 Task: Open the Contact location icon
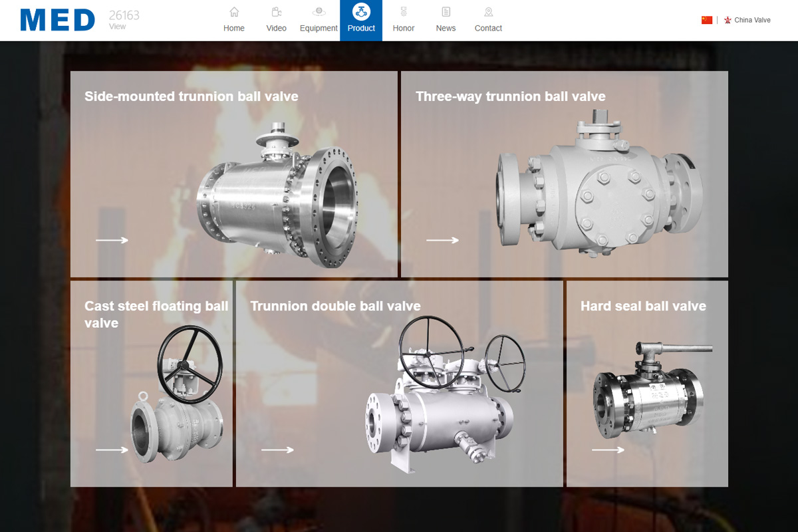pos(489,12)
